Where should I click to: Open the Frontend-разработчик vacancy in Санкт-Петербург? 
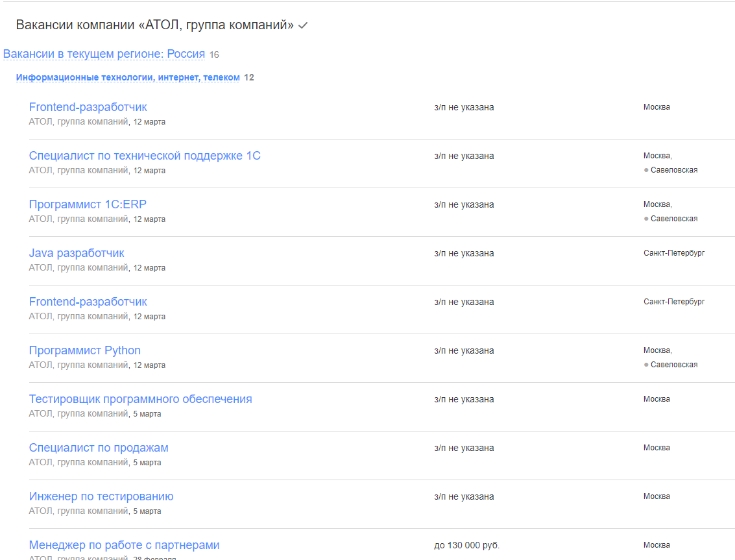click(88, 302)
